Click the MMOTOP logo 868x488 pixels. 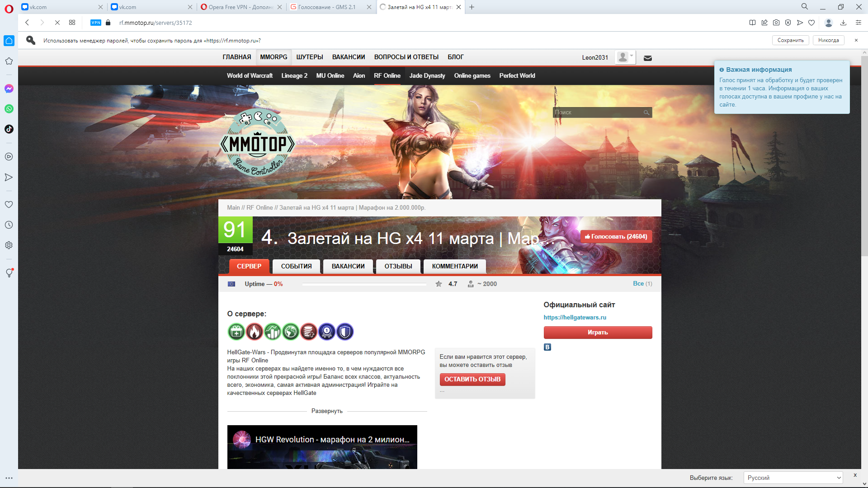tap(257, 143)
